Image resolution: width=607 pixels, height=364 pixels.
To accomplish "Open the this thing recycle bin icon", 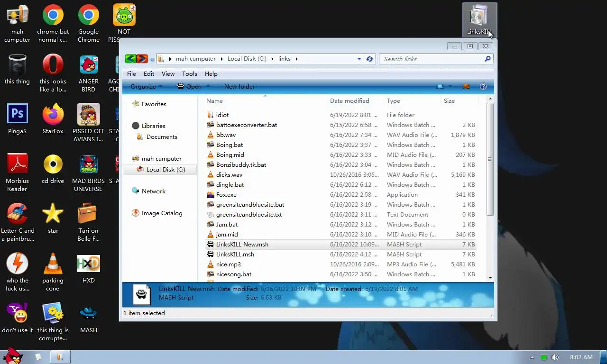I will click(17, 69).
